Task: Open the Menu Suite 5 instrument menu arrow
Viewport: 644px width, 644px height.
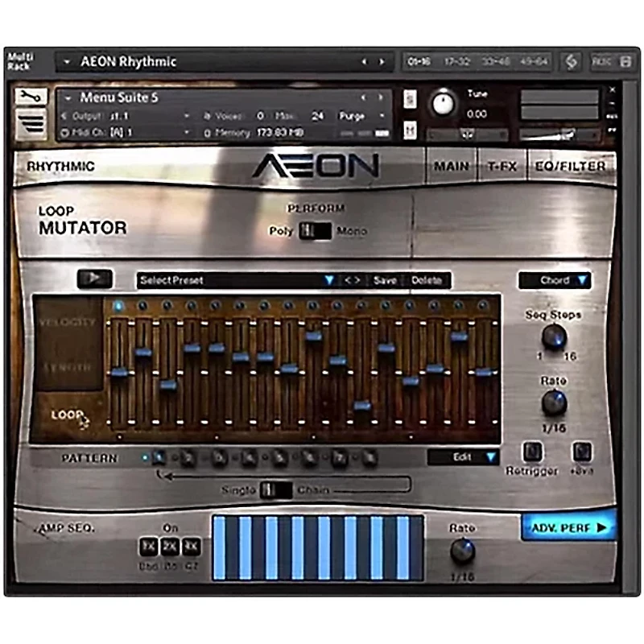Action: tap(68, 97)
